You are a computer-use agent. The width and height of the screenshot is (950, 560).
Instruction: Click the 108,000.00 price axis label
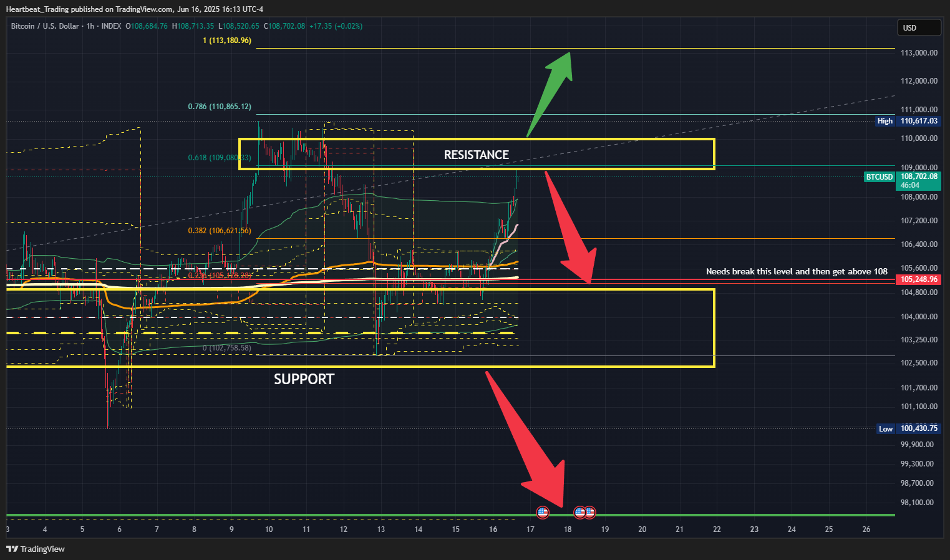pyautogui.click(x=919, y=197)
